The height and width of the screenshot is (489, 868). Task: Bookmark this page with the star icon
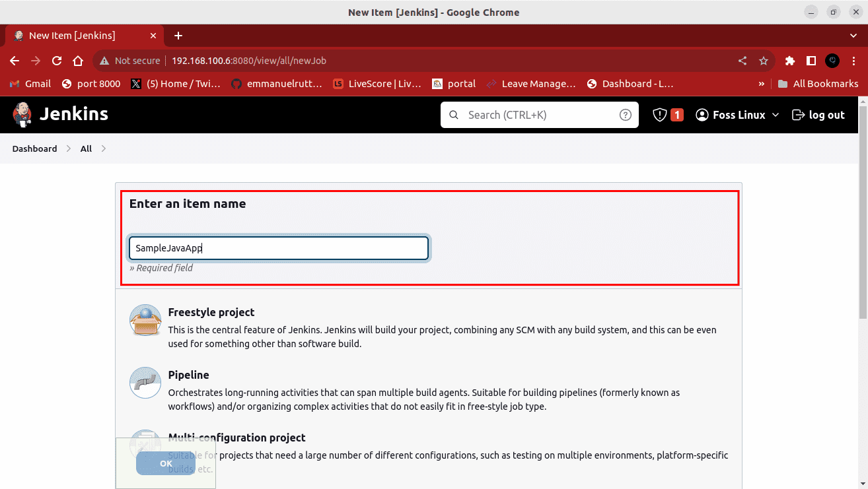pos(764,61)
